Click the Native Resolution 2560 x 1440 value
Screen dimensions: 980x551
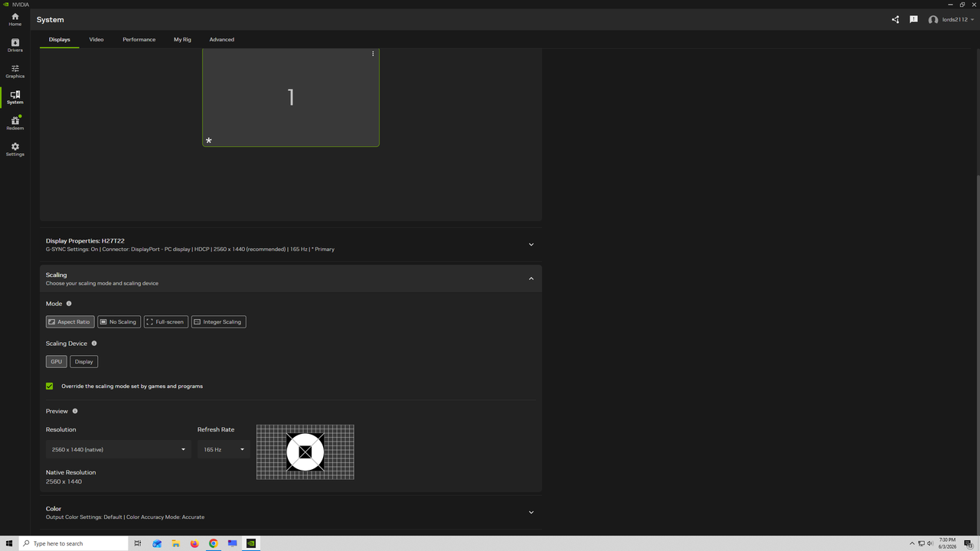pyautogui.click(x=64, y=482)
